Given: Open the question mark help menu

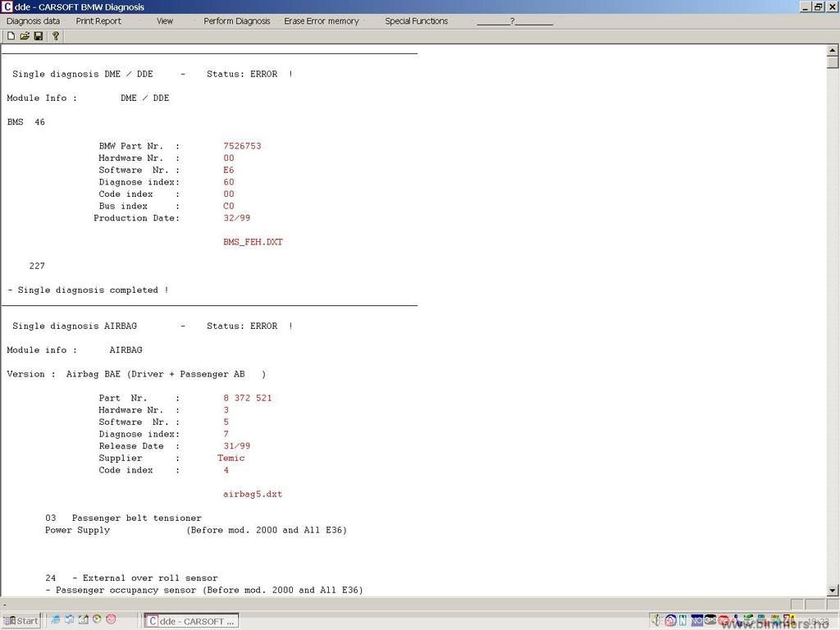Looking at the screenshot, I should (x=514, y=21).
